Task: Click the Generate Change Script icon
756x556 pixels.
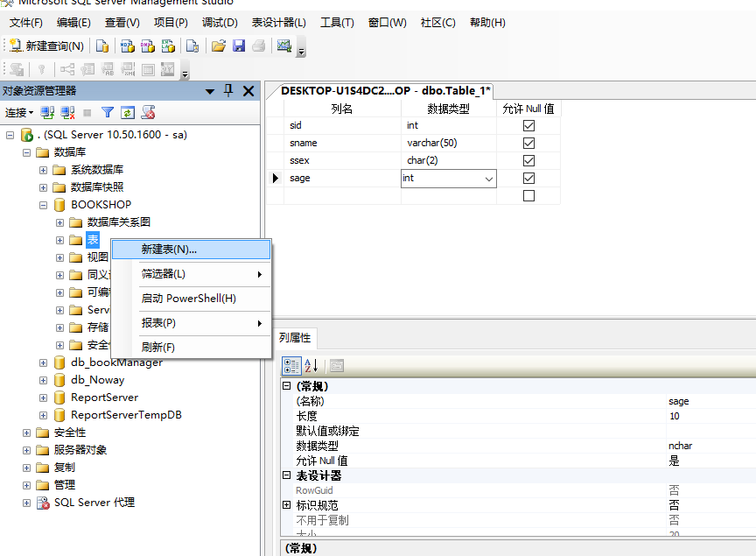Action: pyautogui.click(x=17, y=69)
